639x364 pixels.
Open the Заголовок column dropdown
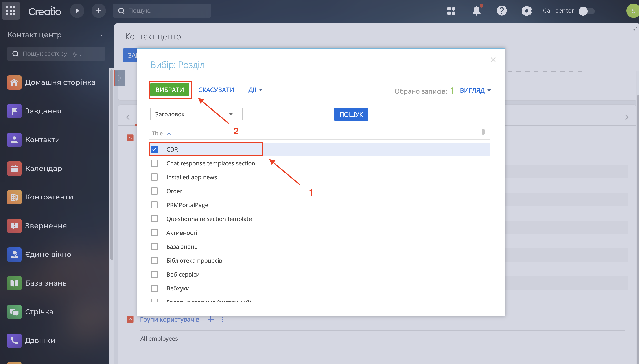click(x=194, y=114)
